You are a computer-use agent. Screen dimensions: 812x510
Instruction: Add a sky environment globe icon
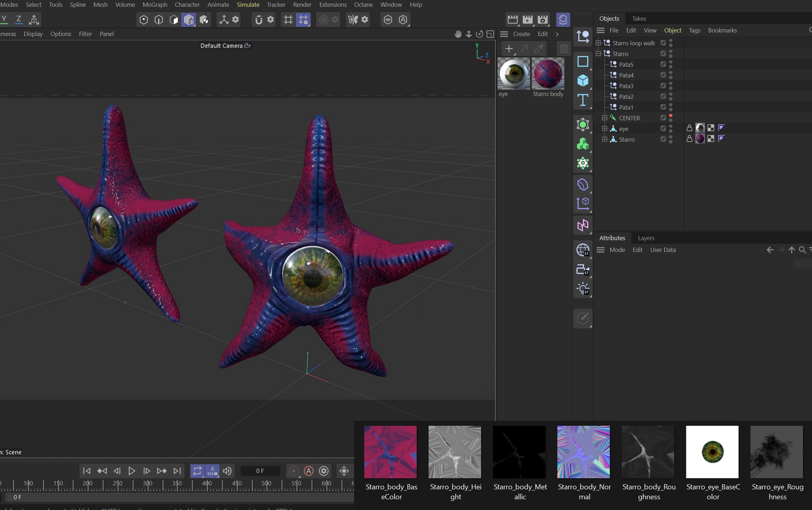click(583, 249)
